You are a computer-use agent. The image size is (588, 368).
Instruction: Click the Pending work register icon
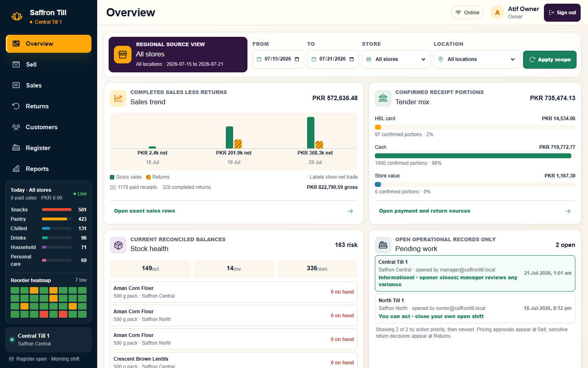383,245
